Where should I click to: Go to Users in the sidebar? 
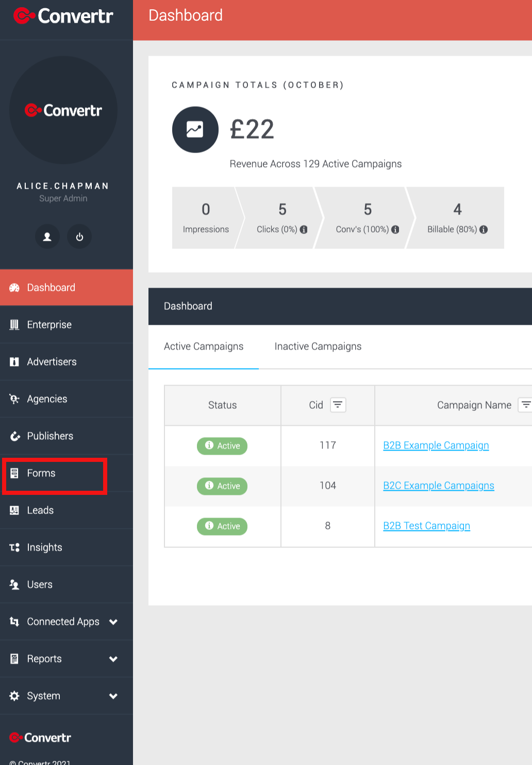click(66, 585)
